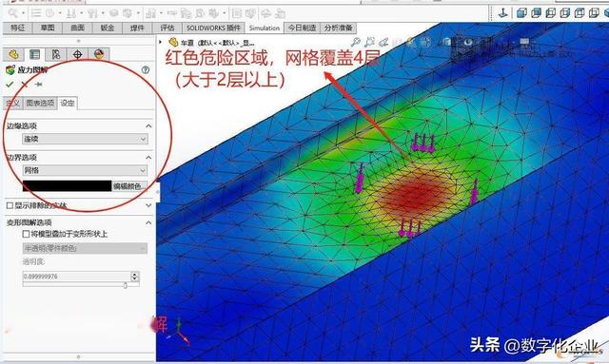Click the hide/show items eye icon in viewport
The height and width of the screenshot is (364, 609).
pyautogui.click(x=468, y=42)
